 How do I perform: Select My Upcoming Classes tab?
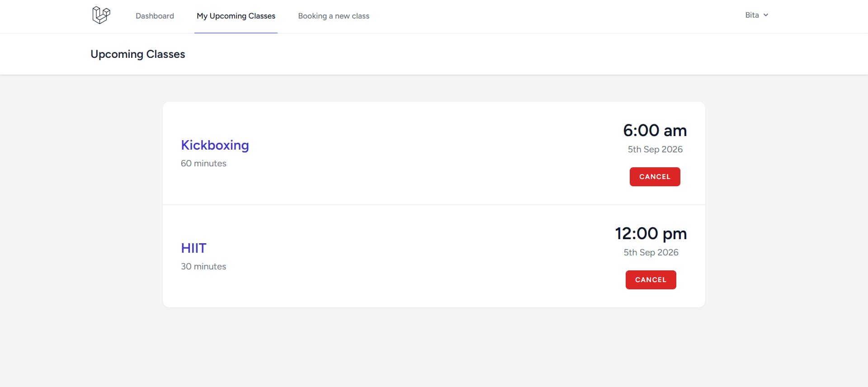click(x=236, y=16)
